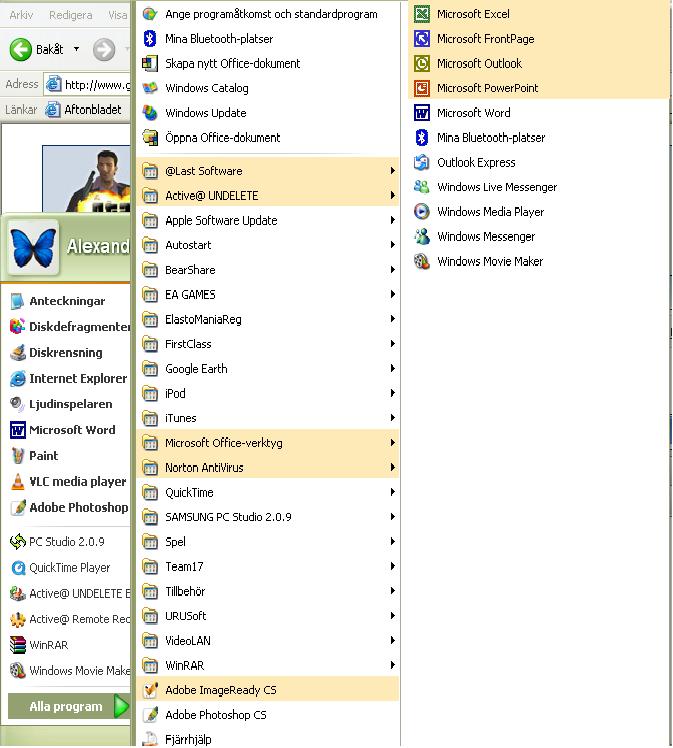Viewport: 673px width, 748px height.
Task: Click the web page character image thumbnail
Action: 86,178
